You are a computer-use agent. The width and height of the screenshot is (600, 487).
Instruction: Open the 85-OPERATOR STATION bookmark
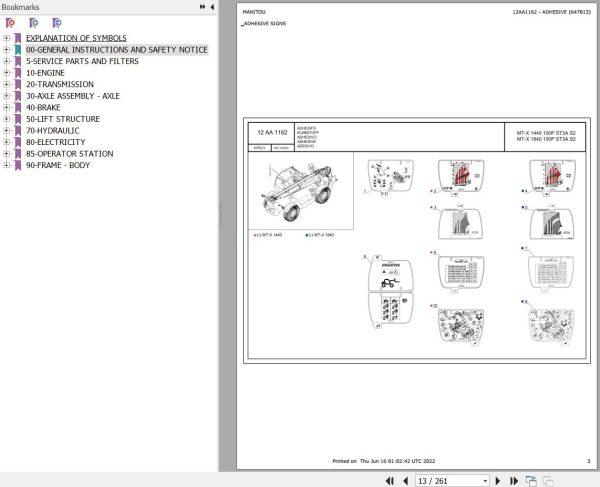pos(70,153)
